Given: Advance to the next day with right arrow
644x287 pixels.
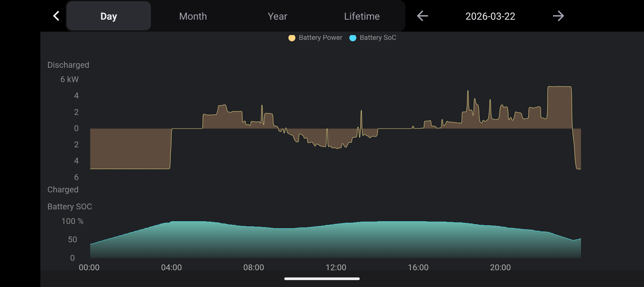Looking at the screenshot, I should click(x=558, y=16).
